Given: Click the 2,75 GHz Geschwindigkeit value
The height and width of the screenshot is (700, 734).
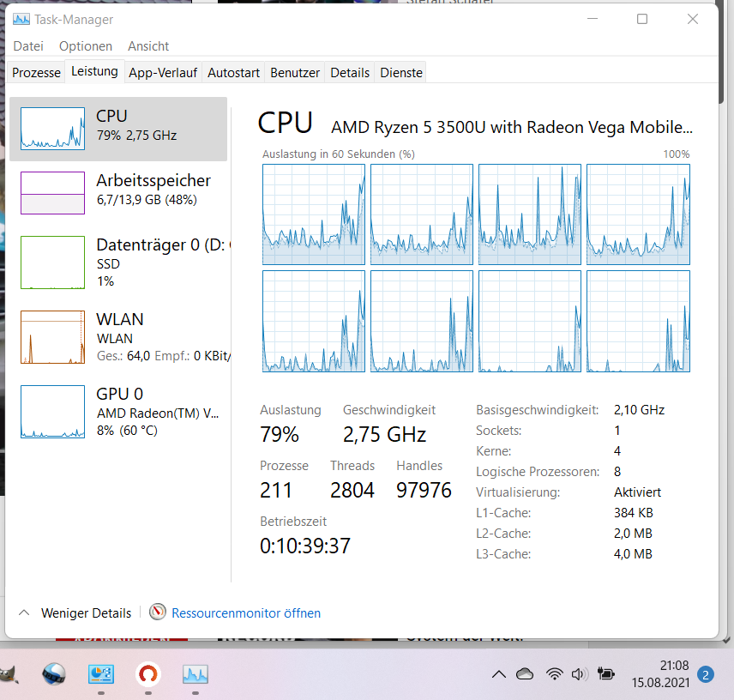Looking at the screenshot, I should point(384,435).
